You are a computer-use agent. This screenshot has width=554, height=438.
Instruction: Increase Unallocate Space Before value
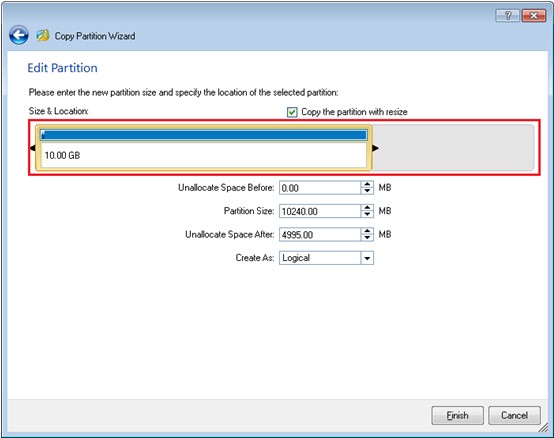click(x=367, y=184)
